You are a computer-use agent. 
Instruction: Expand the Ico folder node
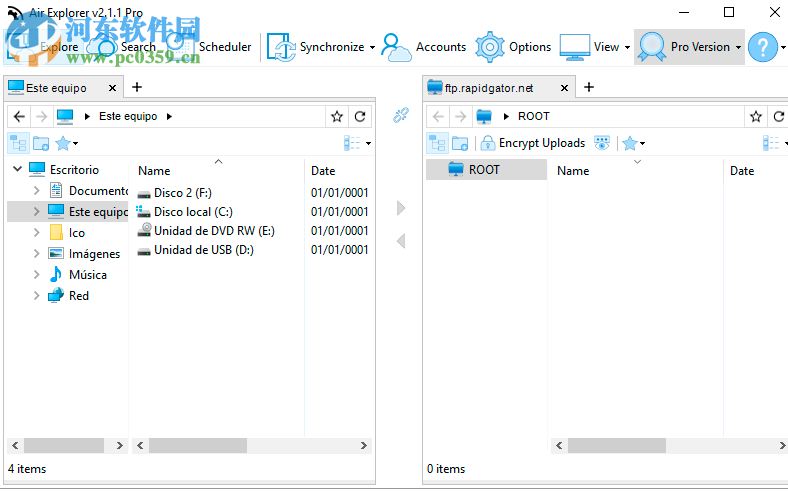pos(36,233)
